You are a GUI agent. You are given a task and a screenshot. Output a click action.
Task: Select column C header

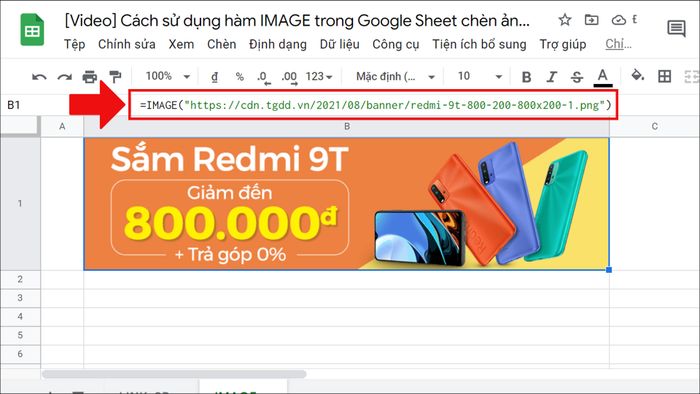click(x=654, y=126)
